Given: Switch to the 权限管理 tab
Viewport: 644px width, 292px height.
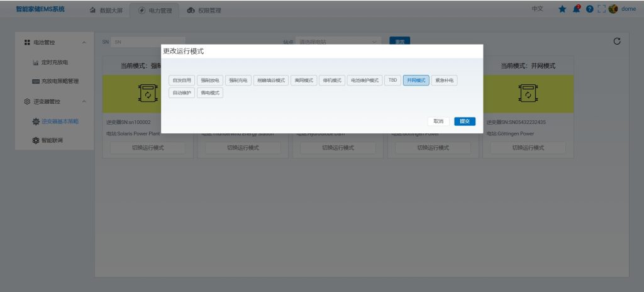Looking at the screenshot, I should tap(204, 10).
